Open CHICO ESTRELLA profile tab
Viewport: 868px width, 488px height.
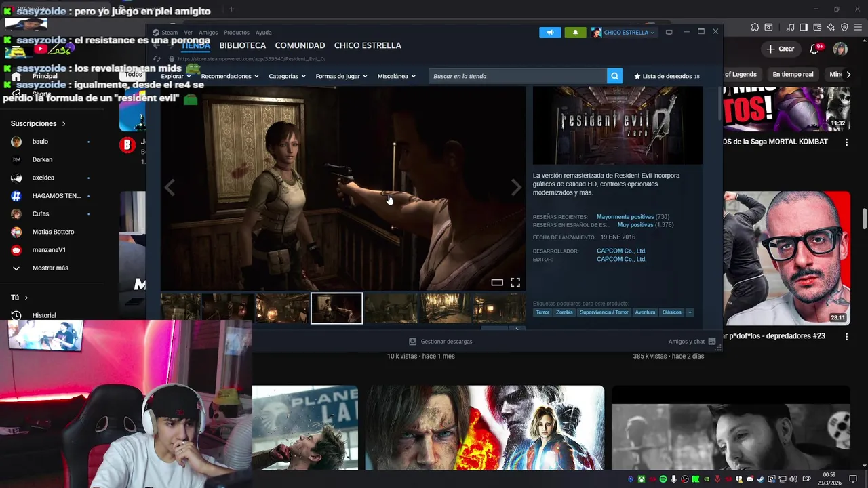coord(368,45)
